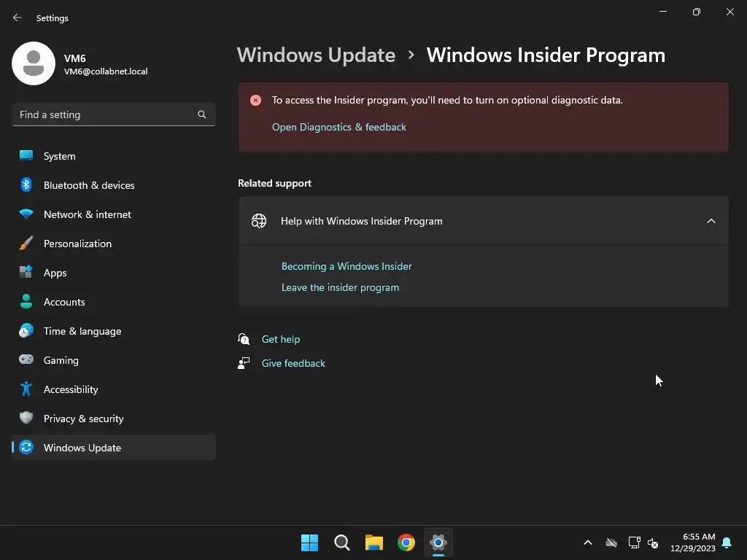747x560 pixels.
Task: Open Accessibility settings
Action: (114, 389)
